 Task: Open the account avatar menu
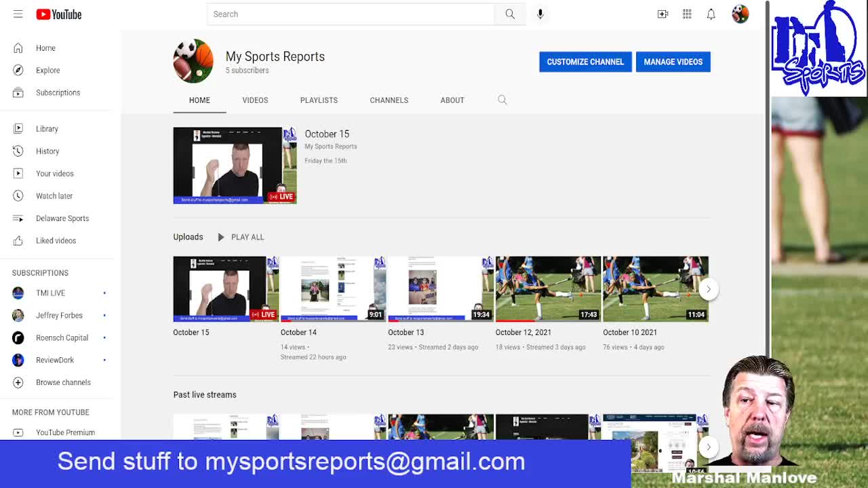pyautogui.click(x=741, y=14)
